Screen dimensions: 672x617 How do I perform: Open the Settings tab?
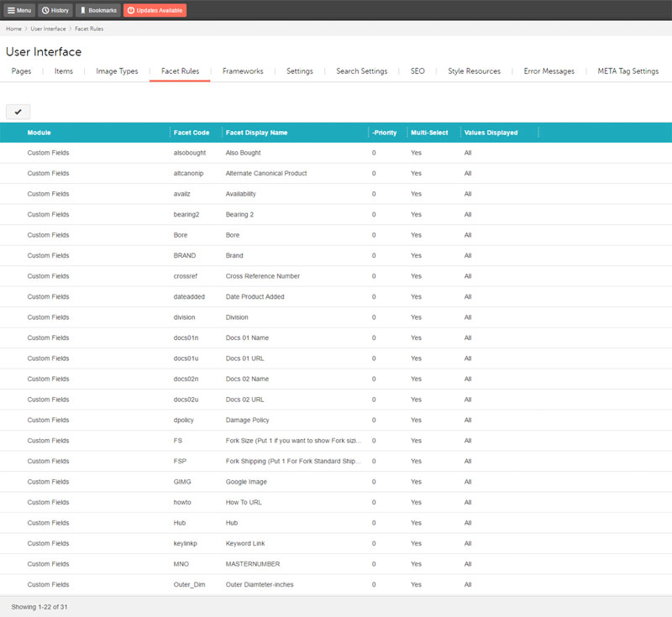(x=300, y=71)
